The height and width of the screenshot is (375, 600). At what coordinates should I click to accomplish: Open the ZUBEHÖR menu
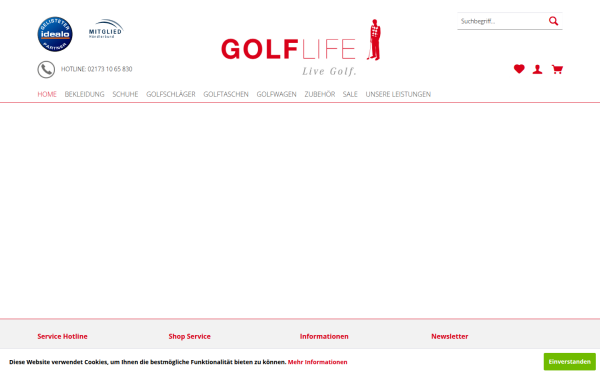320,94
